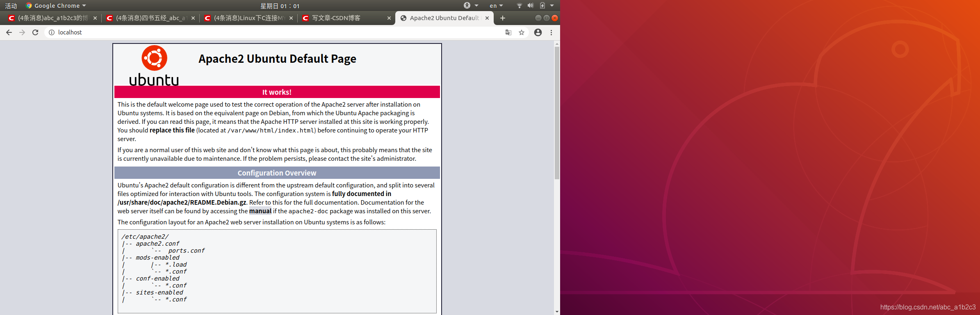
Task: Click the scrollbar up arrow
Action: tap(557, 43)
